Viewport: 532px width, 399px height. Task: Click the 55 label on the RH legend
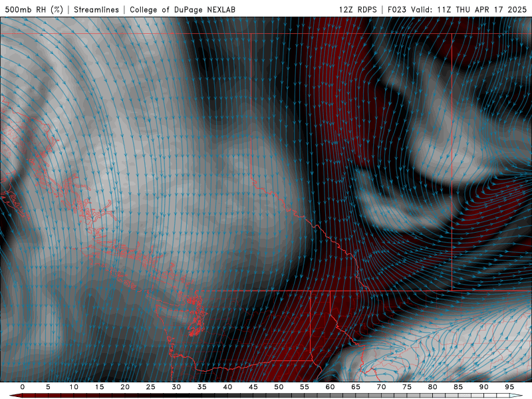pyautogui.click(x=305, y=387)
